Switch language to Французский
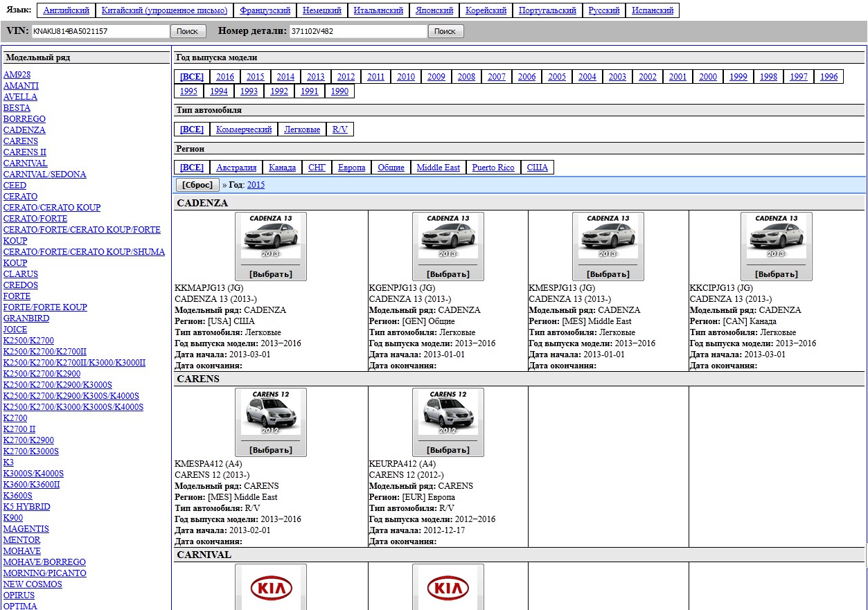Viewport: 868px width, 610px height. coord(265,10)
